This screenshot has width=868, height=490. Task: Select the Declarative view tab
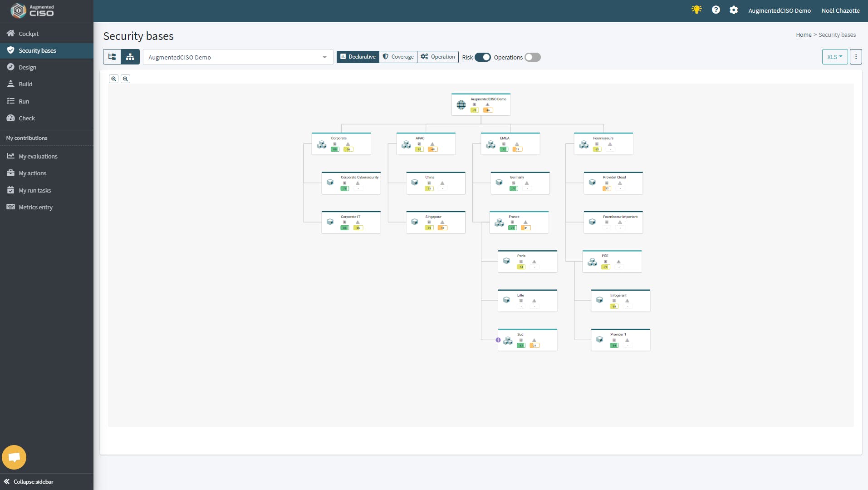pyautogui.click(x=358, y=57)
